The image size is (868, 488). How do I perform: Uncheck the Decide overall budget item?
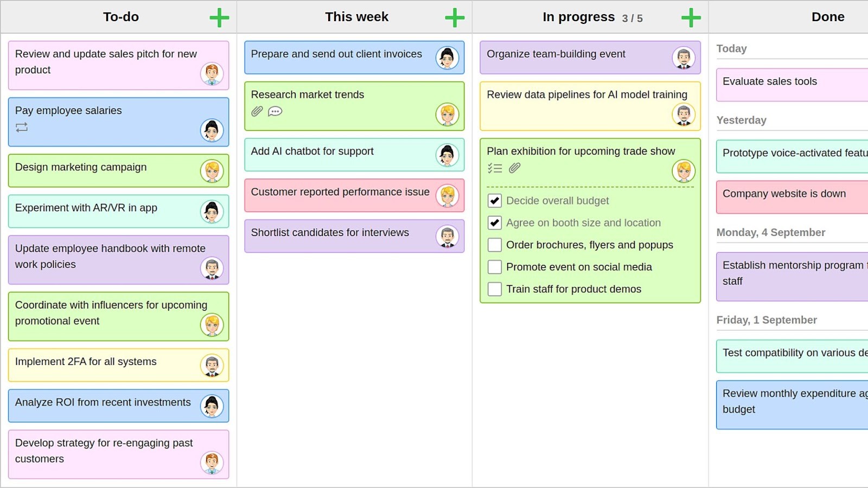coord(494,201)
